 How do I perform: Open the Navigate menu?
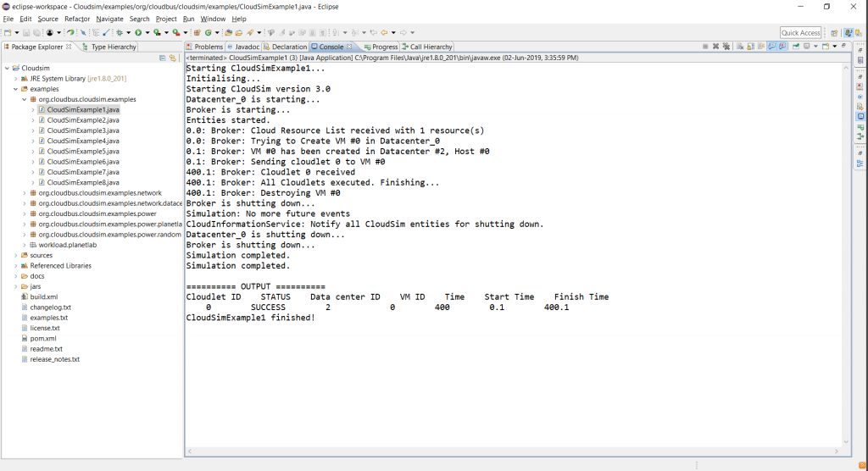[x=109, y=19]
